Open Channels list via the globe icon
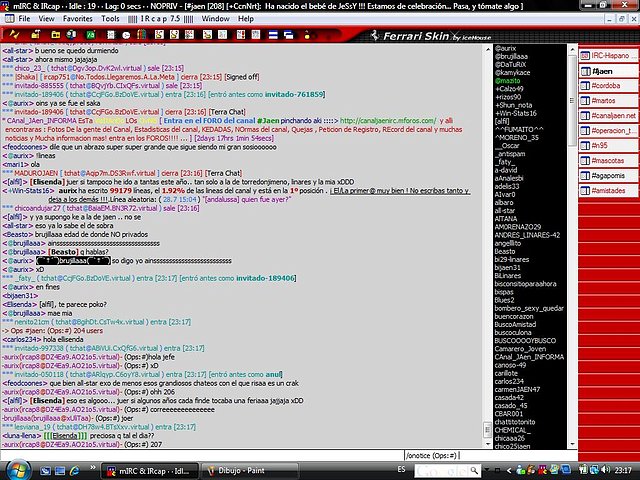640x480 pixels. click(x=71, y=35)
